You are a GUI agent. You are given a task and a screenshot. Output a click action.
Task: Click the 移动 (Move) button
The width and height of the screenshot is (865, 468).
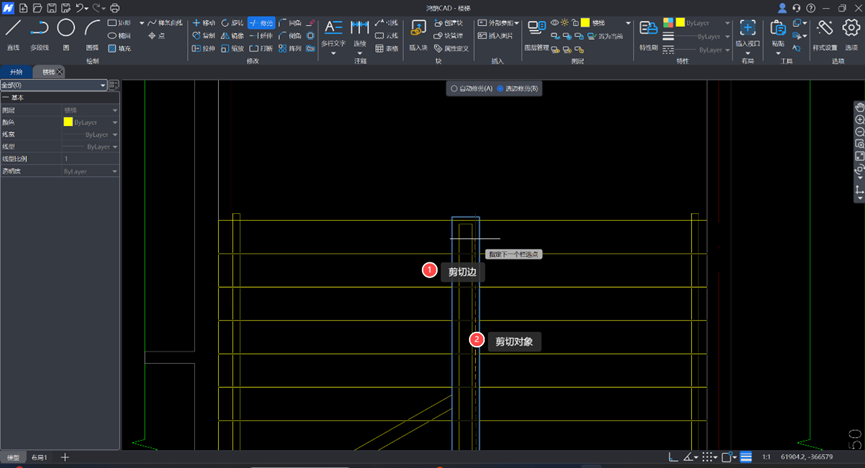(x=203, y=22)
